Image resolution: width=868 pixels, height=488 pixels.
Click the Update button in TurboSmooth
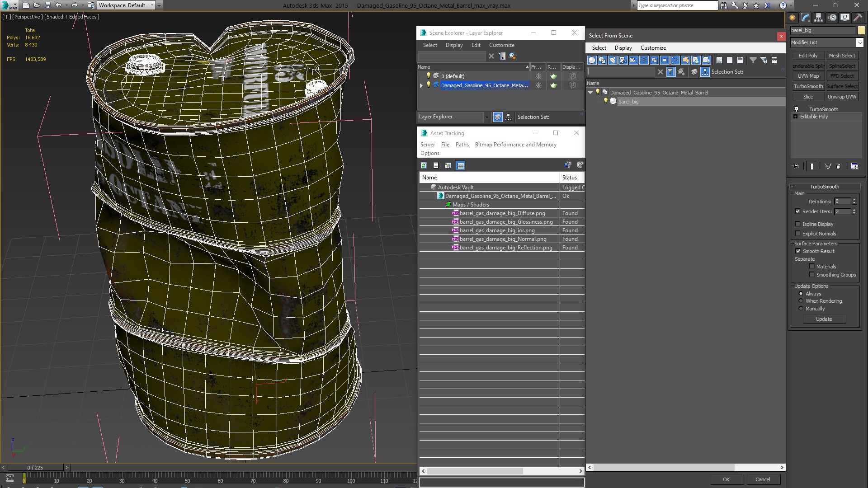click(x=824, y=319)
